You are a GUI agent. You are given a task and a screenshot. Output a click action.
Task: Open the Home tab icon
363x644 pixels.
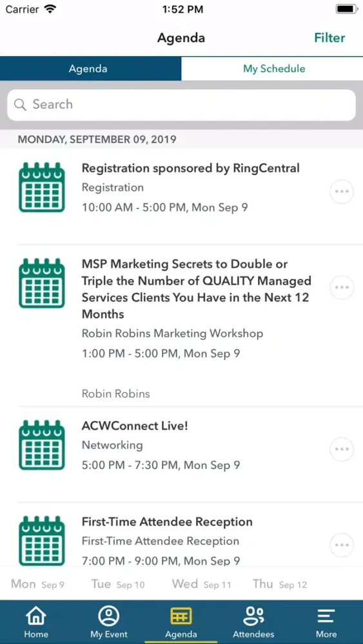(x=36, y=616)
